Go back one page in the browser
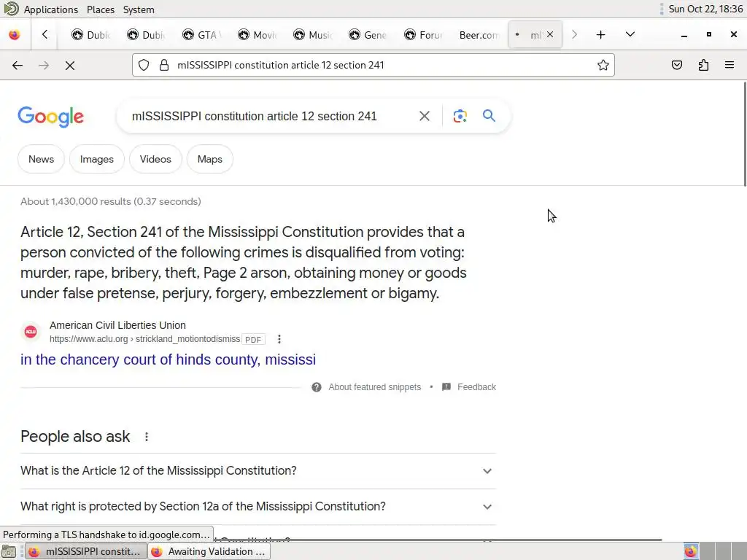 (x=18, y=65)
